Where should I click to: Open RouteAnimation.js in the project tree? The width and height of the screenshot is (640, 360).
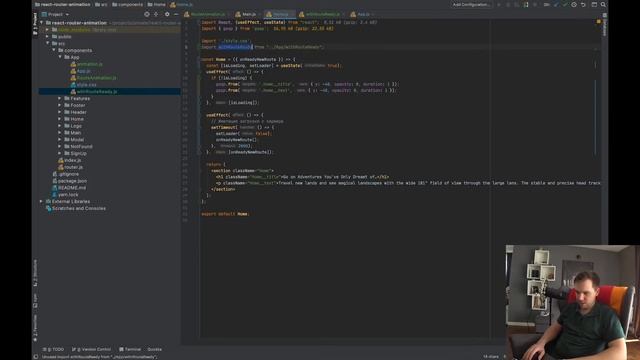coord(94,78)
